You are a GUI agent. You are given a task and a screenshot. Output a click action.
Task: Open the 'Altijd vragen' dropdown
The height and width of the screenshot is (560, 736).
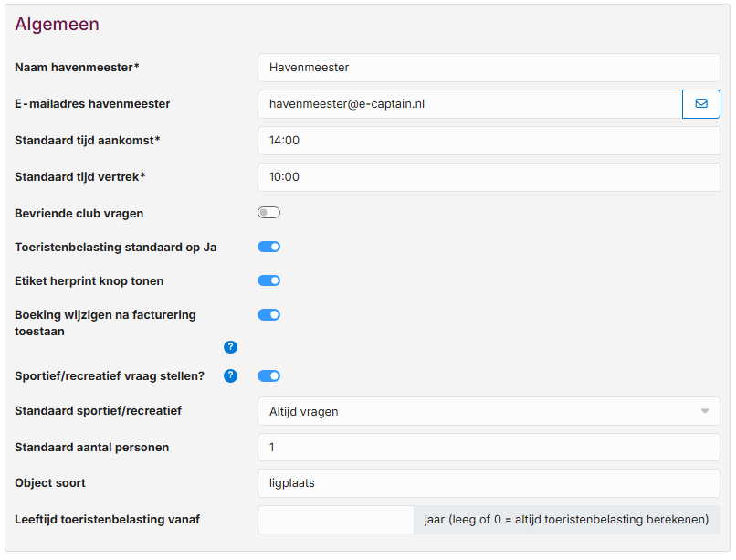(489, 411)
